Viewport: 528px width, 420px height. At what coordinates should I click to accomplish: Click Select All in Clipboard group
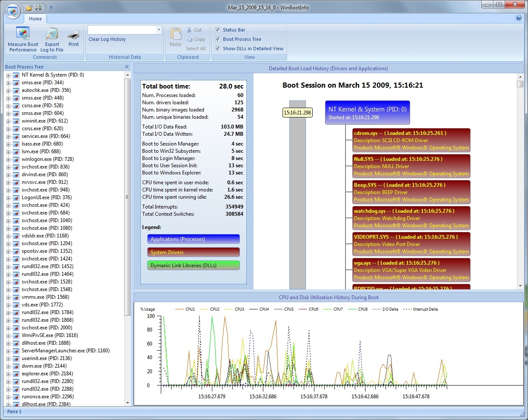click(196, 49)
